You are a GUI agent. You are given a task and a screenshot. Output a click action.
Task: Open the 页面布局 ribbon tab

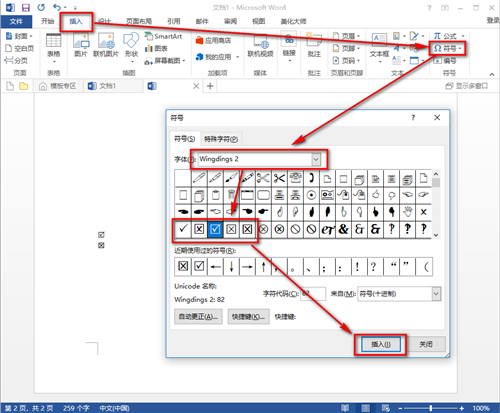pyautogui.click(x=139, y=21)
